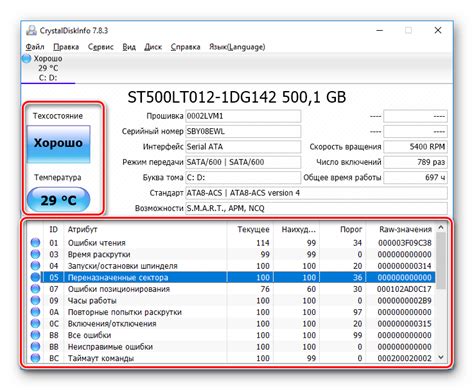Screen dimensions: 474x390
Task: Click the scroll down arrow of attribute list
Action: click(x=441, y=357)
